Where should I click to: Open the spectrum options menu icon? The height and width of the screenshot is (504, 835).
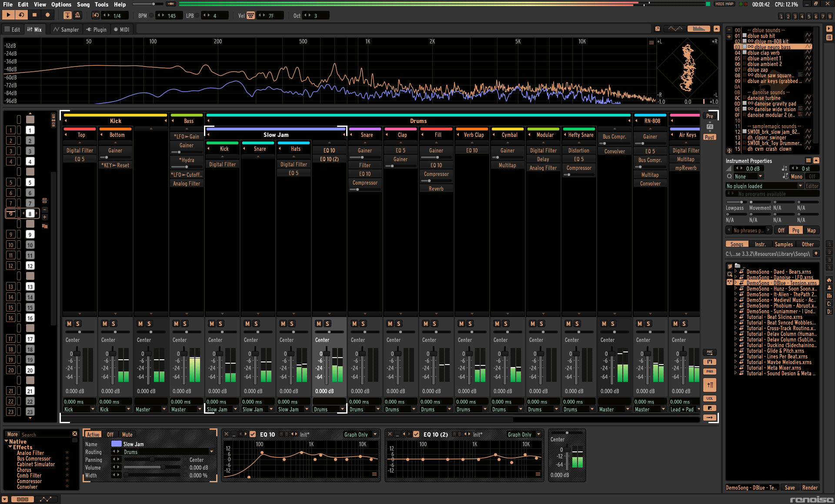coord(651,42)
